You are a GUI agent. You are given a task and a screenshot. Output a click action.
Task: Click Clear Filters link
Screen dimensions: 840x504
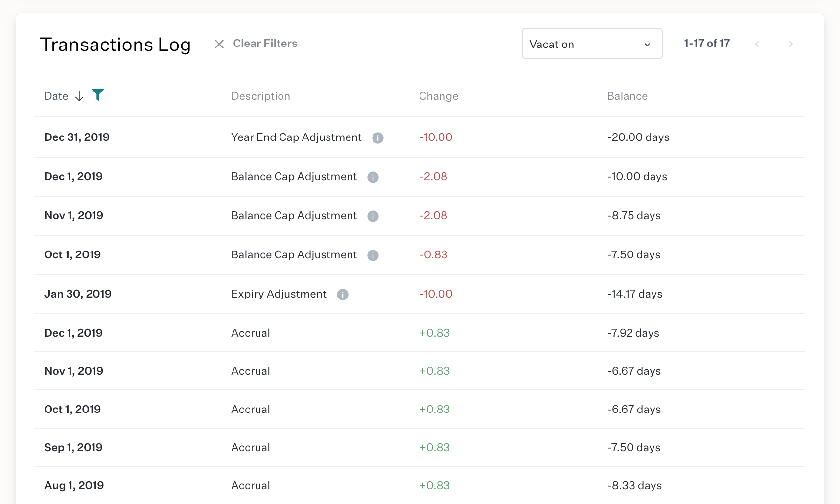point(265,44)
